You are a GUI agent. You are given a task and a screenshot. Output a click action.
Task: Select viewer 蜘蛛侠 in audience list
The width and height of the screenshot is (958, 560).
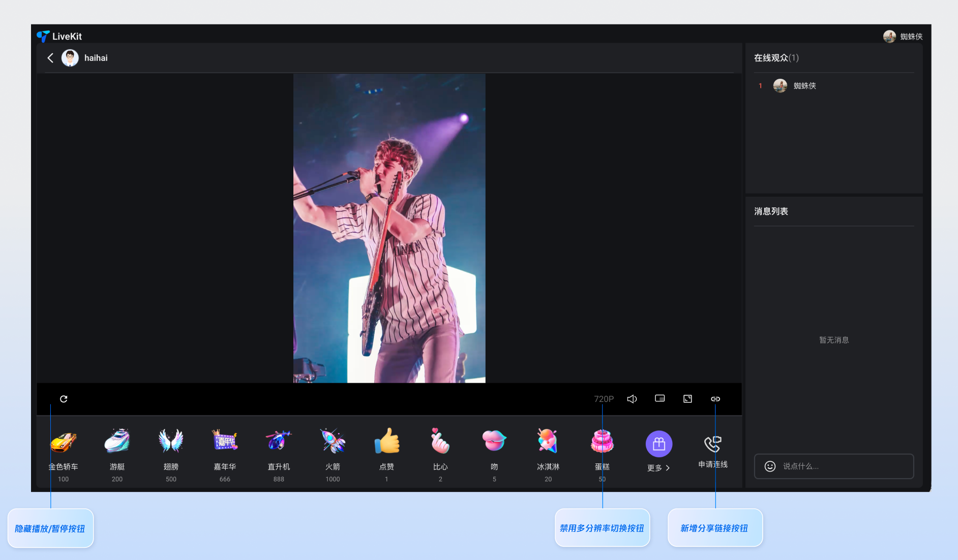coord(804,86)
